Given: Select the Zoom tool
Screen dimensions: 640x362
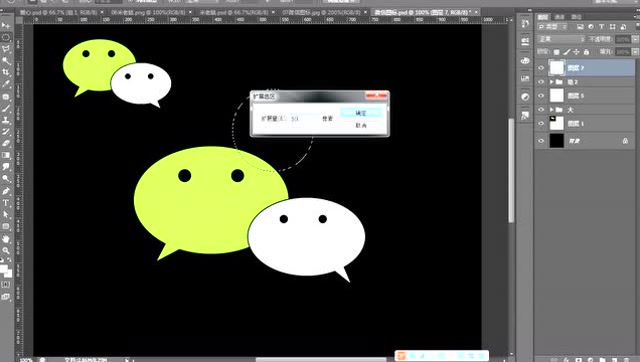Looking at the screenshot, I should 6,250.
